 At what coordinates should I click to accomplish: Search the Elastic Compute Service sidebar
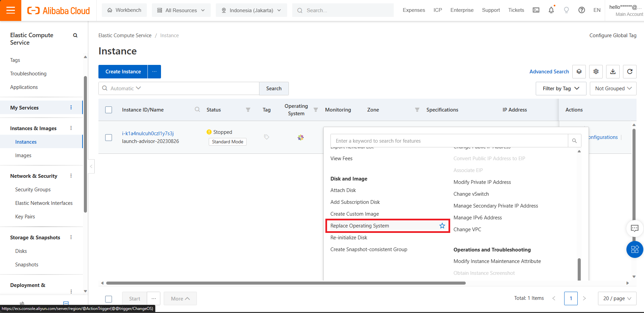click(x=75, y=35)
